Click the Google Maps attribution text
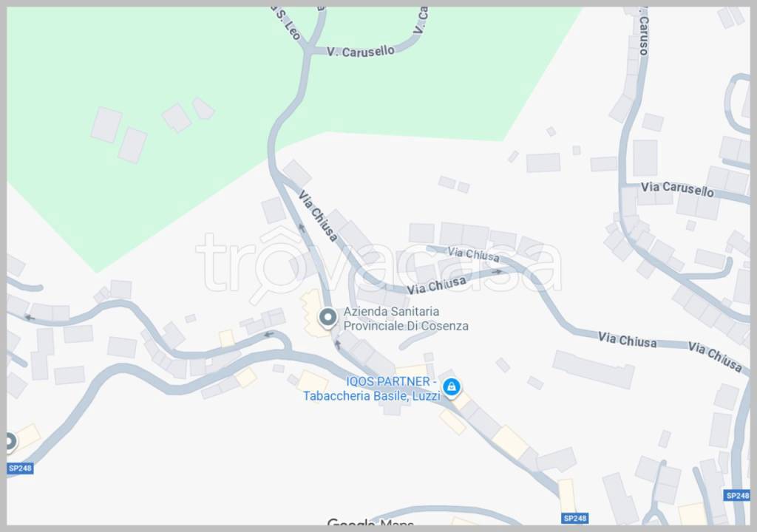Screen dimensions: 757x532 (370, 522)
